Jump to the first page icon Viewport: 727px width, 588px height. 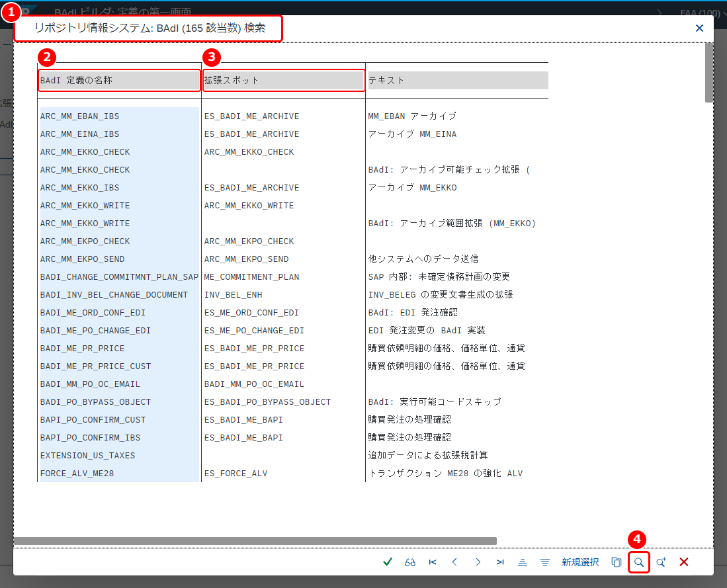pos(433,562)
